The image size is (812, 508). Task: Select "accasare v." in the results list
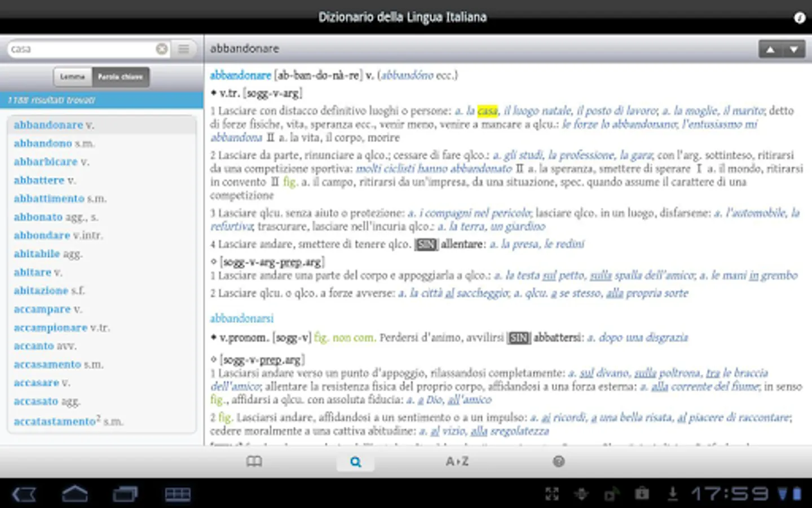pyautogui.click(x=101, y=383)
